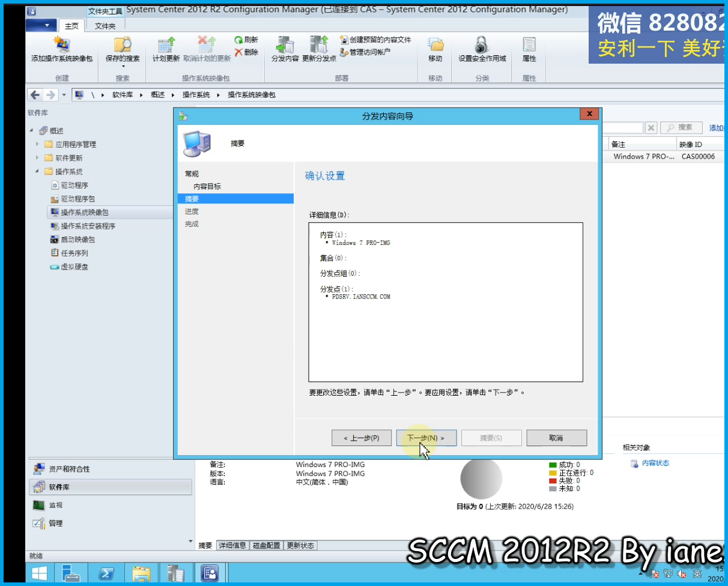The image size is (728, 586).
Task: Click Windows Start button
Action: 40,573
